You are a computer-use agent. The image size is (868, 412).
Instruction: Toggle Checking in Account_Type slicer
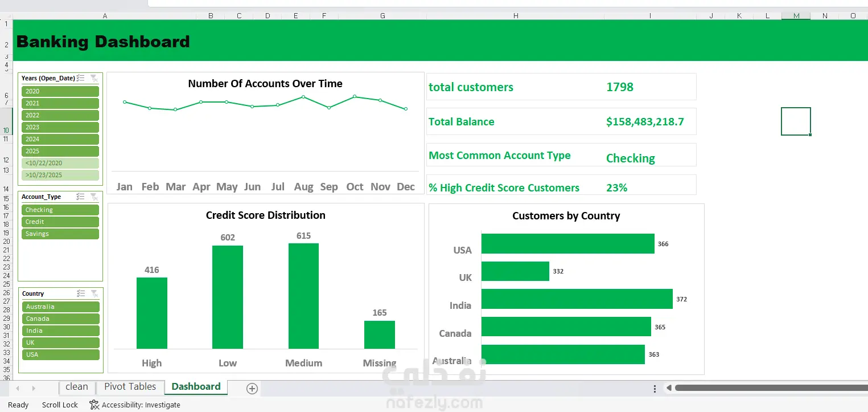point(60,210)
